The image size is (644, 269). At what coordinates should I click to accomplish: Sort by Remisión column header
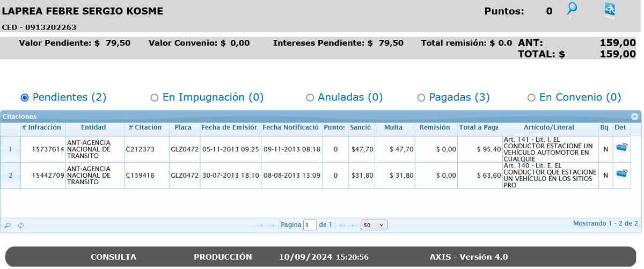(x=435, y=128)
